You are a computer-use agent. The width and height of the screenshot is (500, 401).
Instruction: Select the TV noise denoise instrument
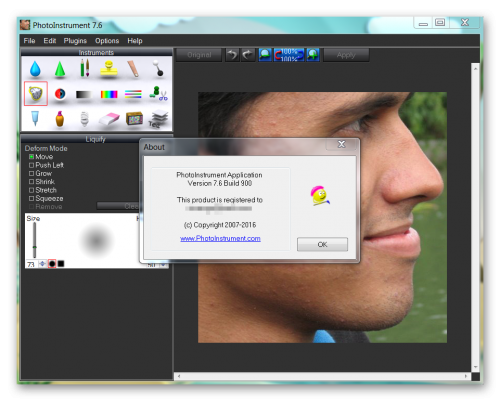coord(134,119)
